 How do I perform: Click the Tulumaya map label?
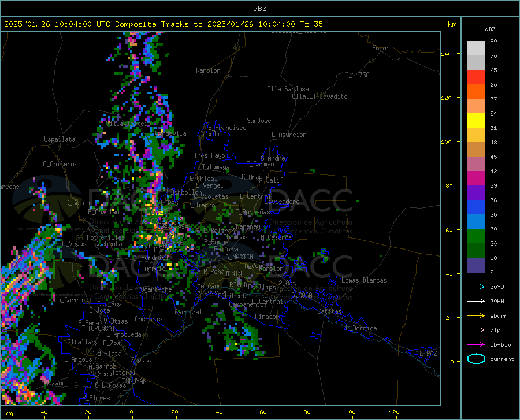tap(216, 167)
